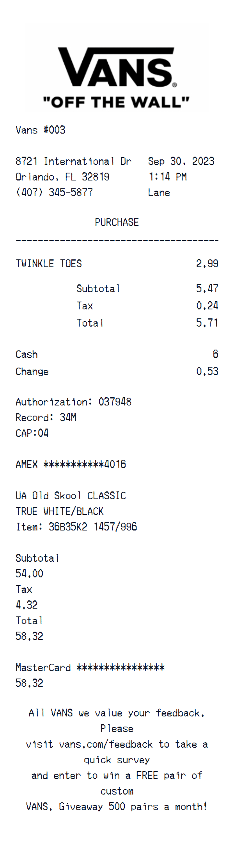Viewport: 234px width, 868px height.
Task: Open the vans.com/feedback survey link
Action: click(x=105, y=744)
